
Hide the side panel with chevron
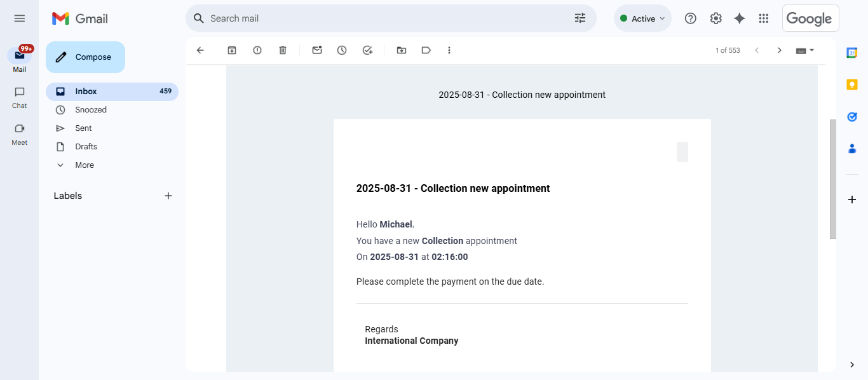[852, 364]
